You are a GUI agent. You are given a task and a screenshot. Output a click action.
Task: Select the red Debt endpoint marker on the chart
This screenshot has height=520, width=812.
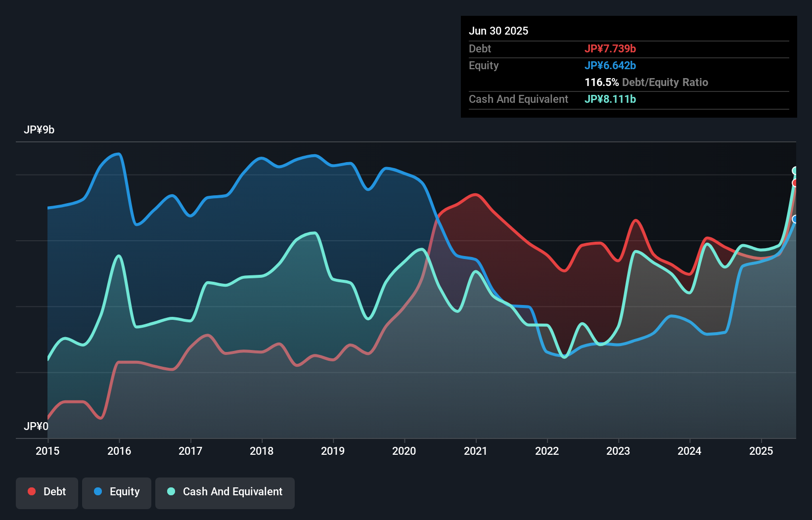click(795, 183)
